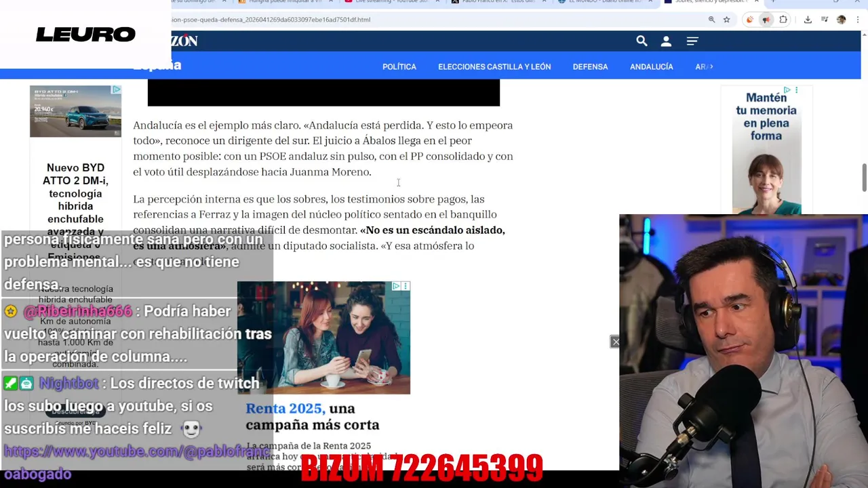Bookmark this page with the star icon

(x=726, y=20)
